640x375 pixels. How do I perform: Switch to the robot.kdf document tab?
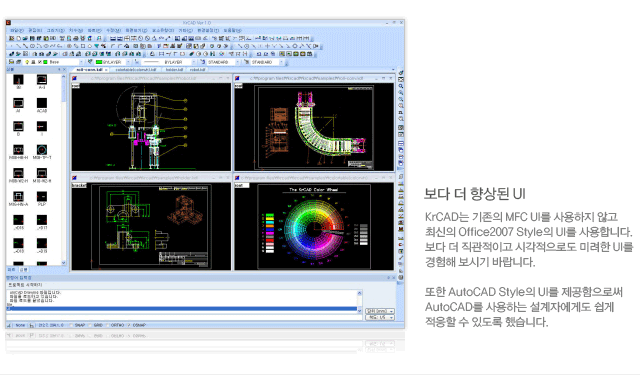point(198,70)
